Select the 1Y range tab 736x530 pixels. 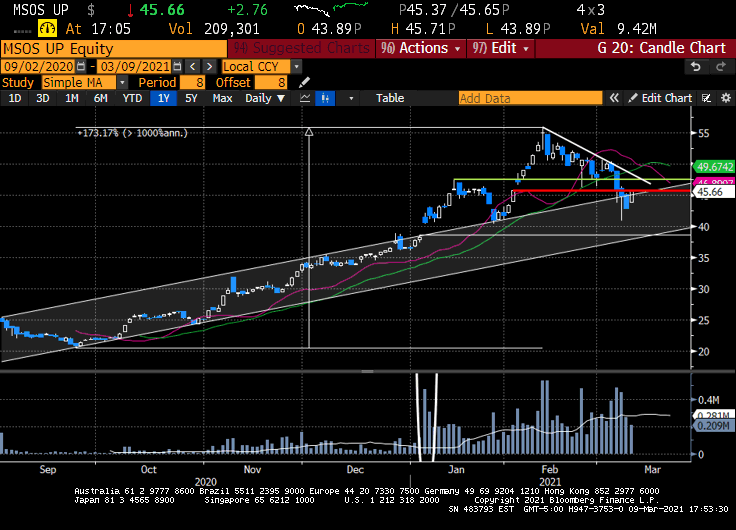pyautogui.click(x=163, y=98)
